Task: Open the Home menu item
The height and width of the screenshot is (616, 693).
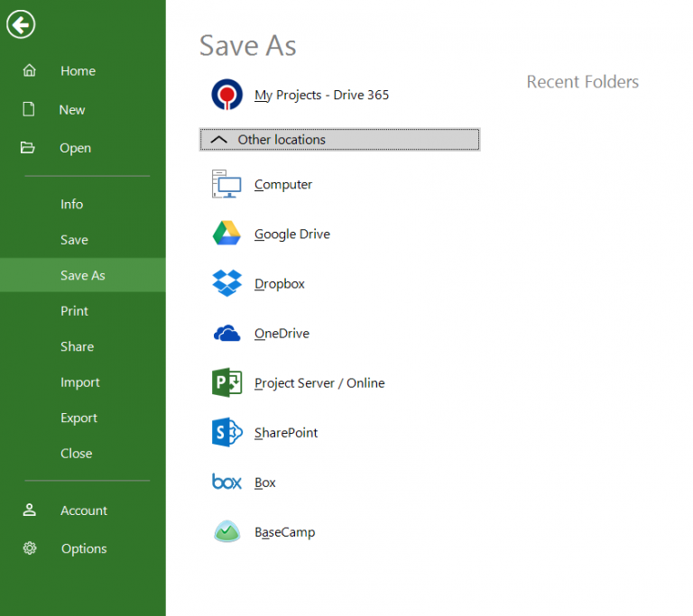Action: (78, 71)
